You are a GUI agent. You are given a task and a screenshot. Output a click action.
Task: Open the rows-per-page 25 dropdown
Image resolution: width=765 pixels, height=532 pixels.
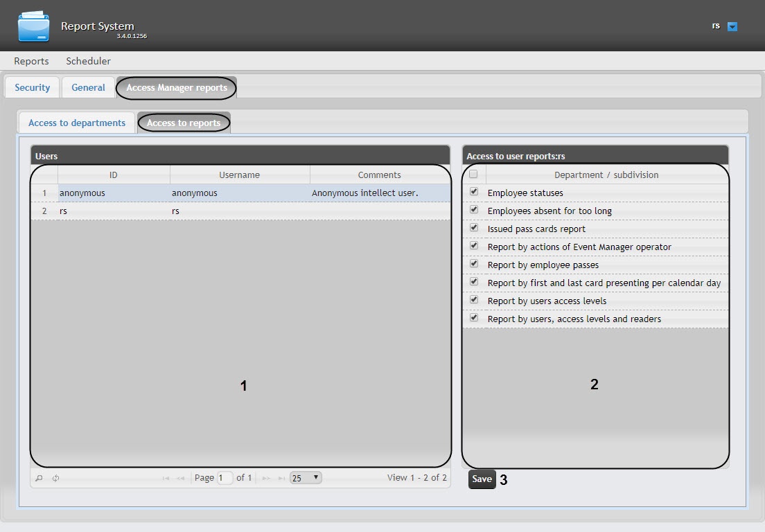click(306, 478)
